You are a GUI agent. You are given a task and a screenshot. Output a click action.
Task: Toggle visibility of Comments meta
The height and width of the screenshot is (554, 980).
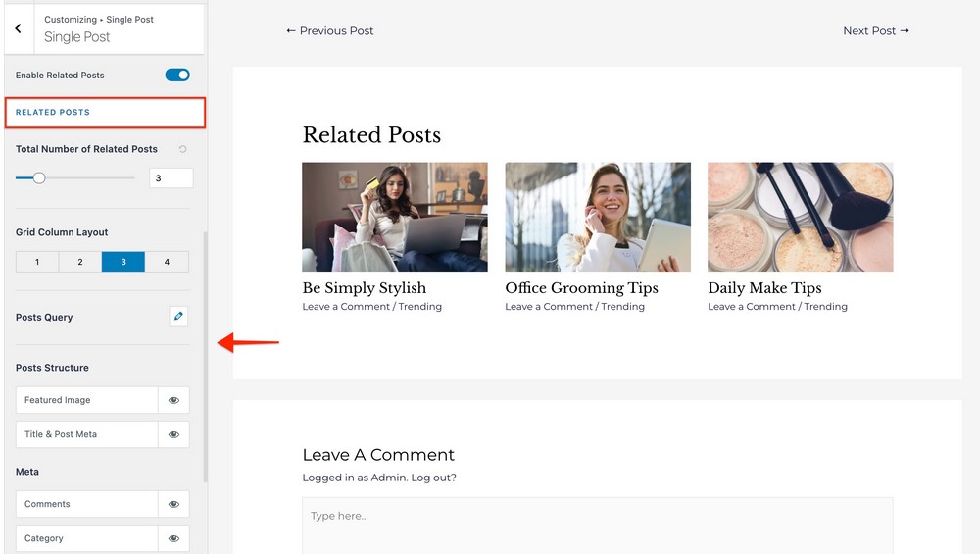(173, 504)
